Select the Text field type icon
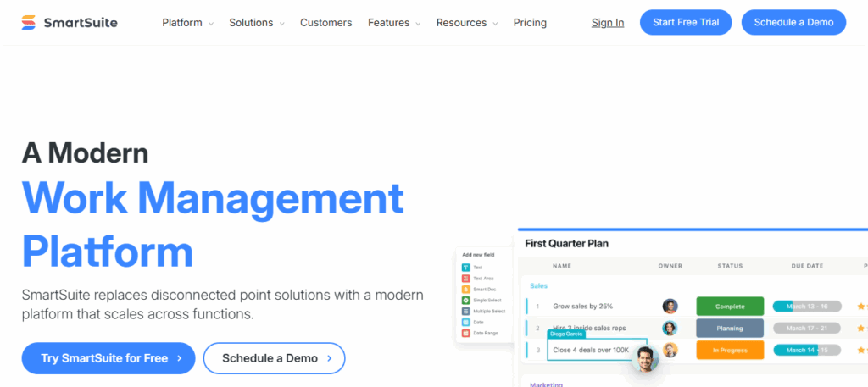Viewport: 868px width, 387px height. click(x=466, y=267)
